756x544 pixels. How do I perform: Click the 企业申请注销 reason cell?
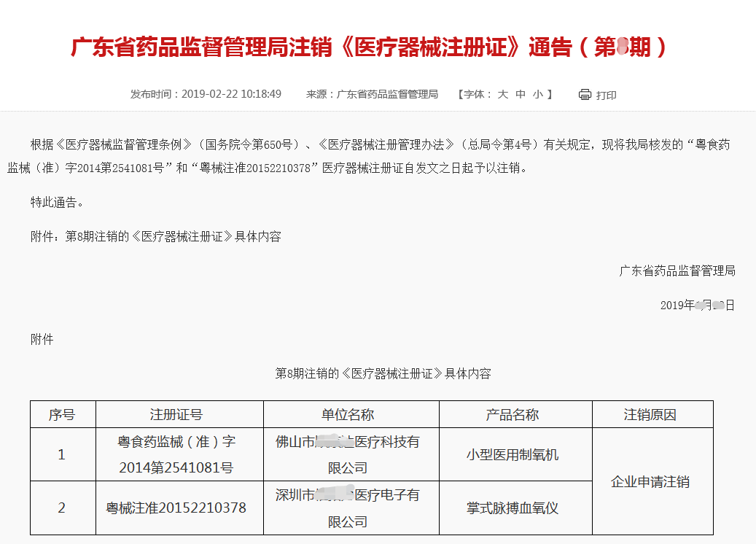pyautogui.click(x=650, y=481)
